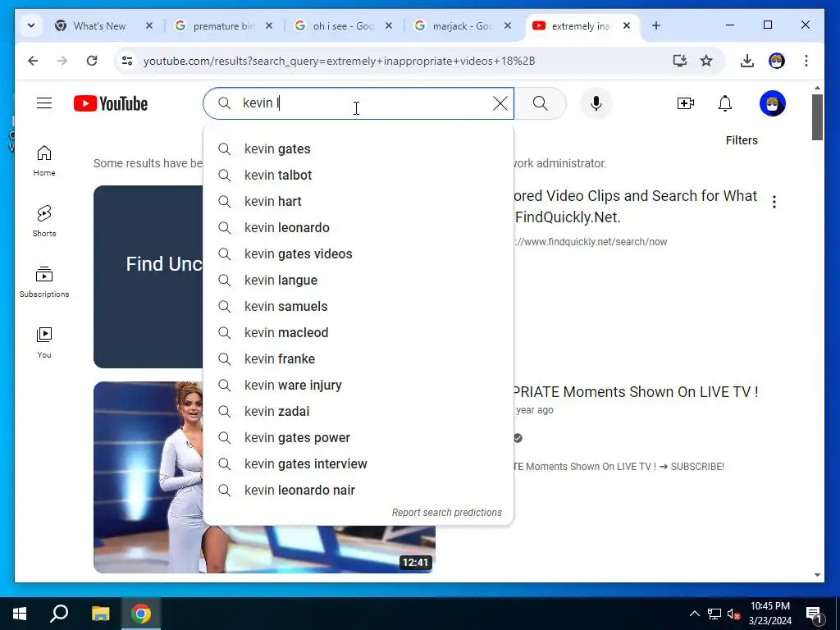Screen dimensions: 840x630
Task: Select the 'kevin macleod' suggestion
Action: 358,333
